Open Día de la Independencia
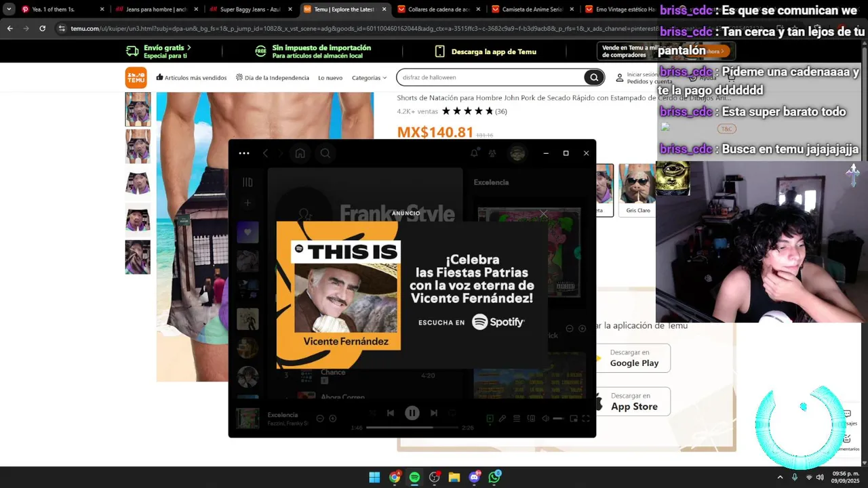Screen dimensions: 868x488 tap(272, 77)
